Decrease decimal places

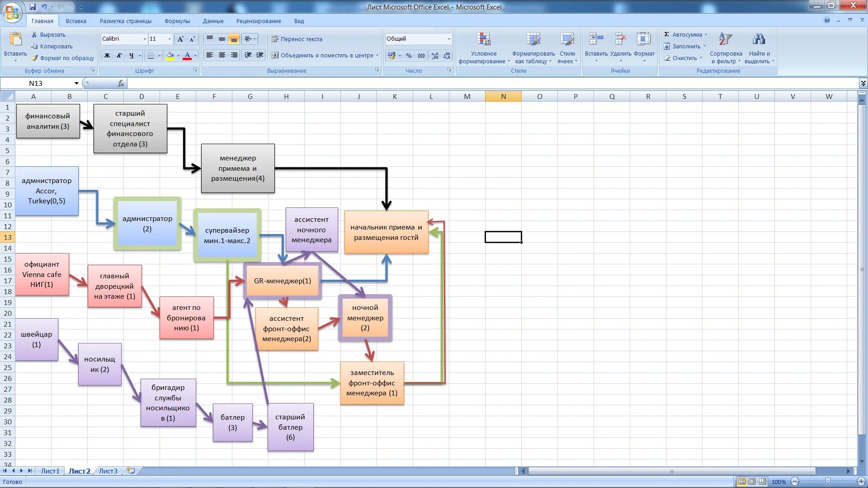(x=447, y=56)
